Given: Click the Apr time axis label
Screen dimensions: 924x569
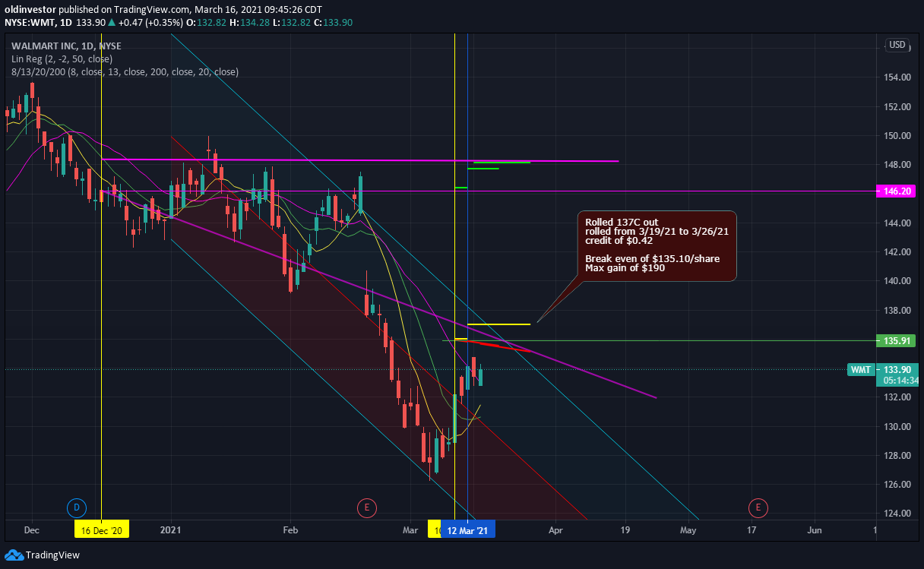Looking at the screenshot, I should coord(555,529).
